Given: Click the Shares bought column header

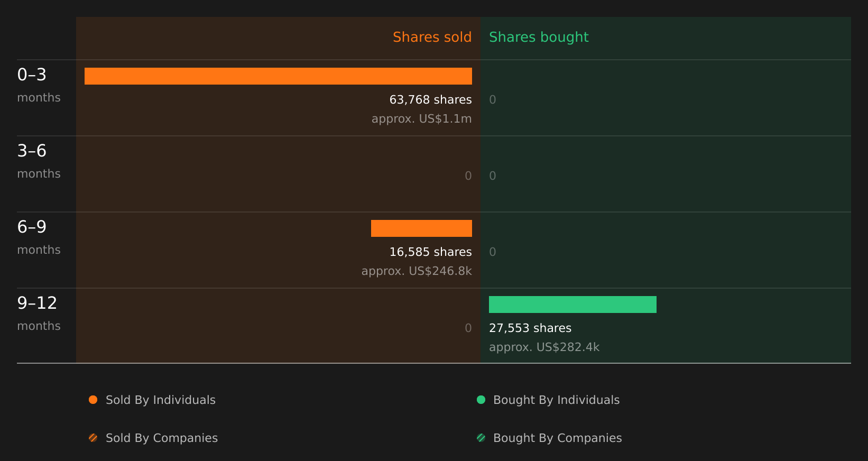Looking at the screenshot, I should pos(539,37).
